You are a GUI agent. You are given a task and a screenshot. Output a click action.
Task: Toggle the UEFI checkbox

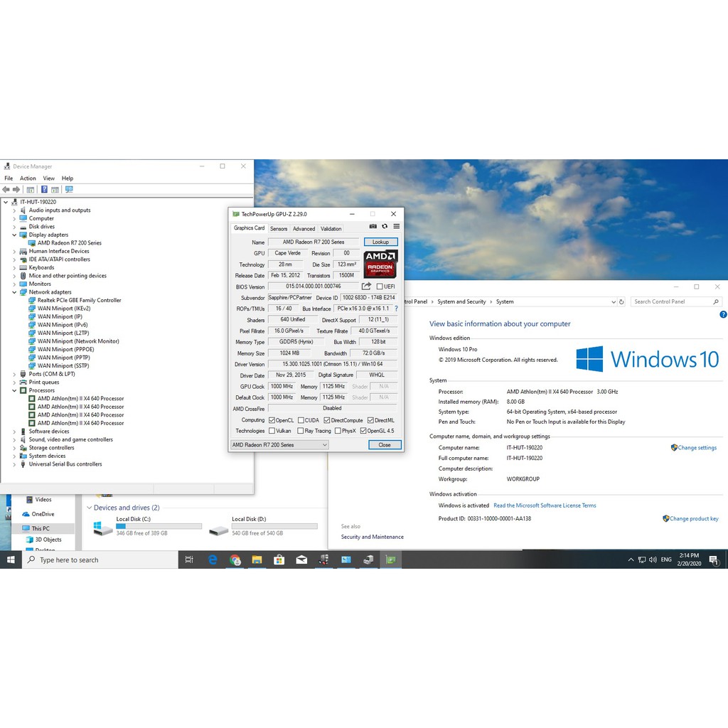(x=380, y=287)
